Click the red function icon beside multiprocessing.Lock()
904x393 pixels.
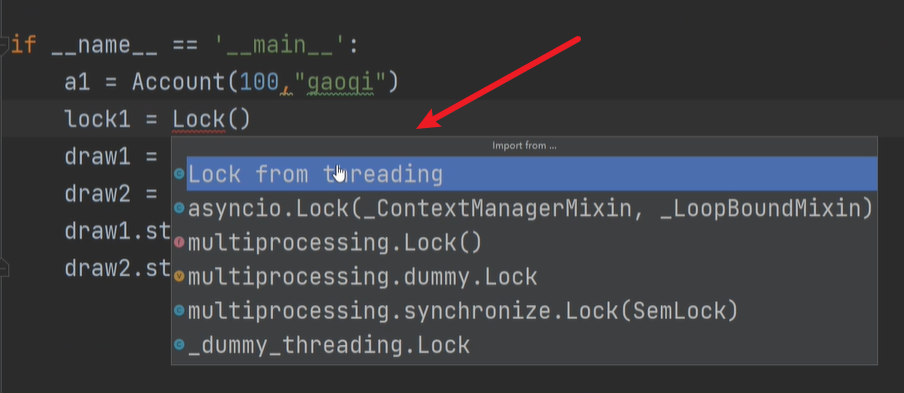point(179,243)
